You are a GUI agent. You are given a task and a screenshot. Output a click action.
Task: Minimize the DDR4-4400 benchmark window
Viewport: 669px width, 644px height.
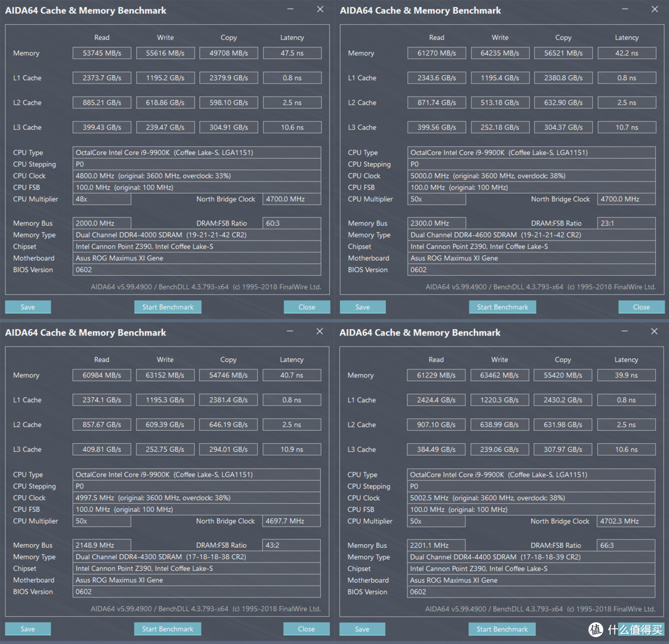coord(624,332)
